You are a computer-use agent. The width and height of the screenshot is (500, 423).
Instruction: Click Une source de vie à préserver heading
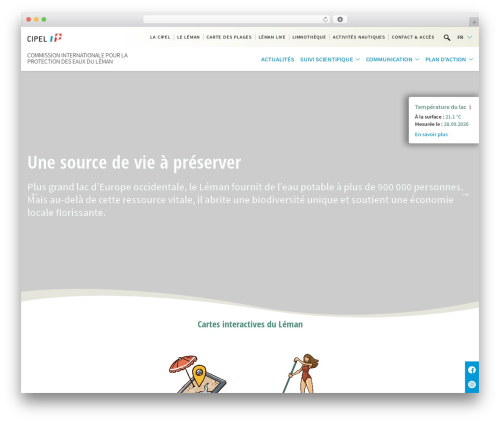pyautogui.click(x=134, y=163)
